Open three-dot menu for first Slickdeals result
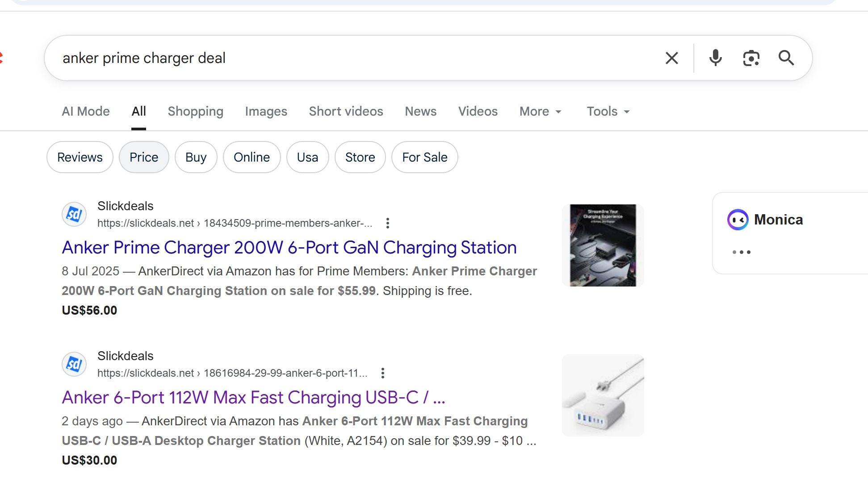The image size is (868, 486). 388,223
